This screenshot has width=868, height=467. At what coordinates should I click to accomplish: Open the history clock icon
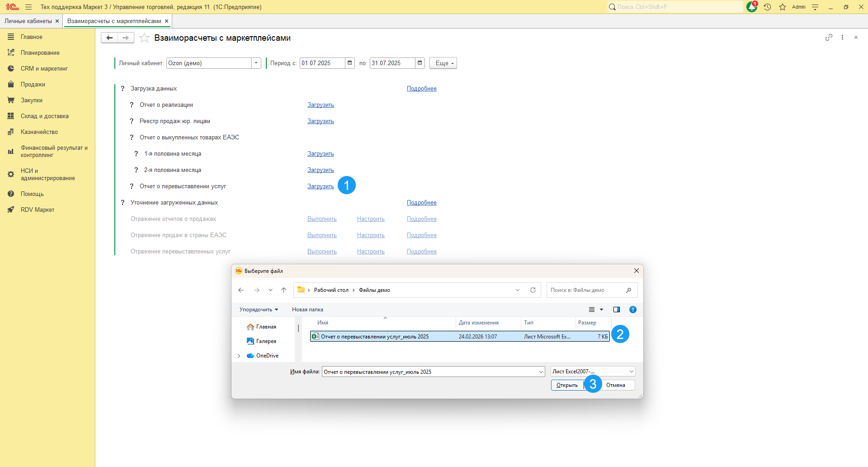point(767,7)
